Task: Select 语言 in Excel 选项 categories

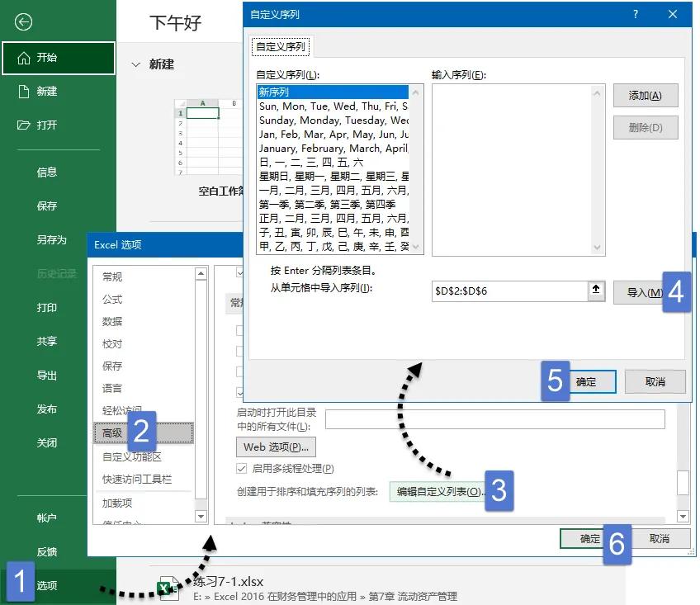Action: click(x=144, y=389)
